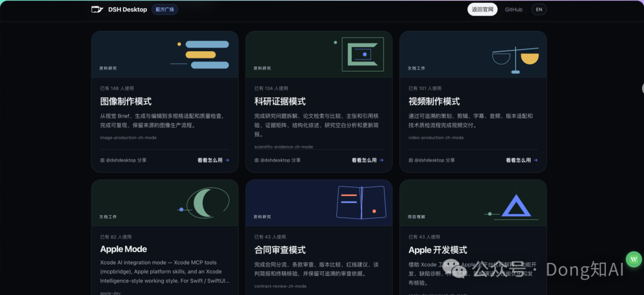Select the Apple 开发模式 heading
The image size is (644, 295).
point(438,250)
